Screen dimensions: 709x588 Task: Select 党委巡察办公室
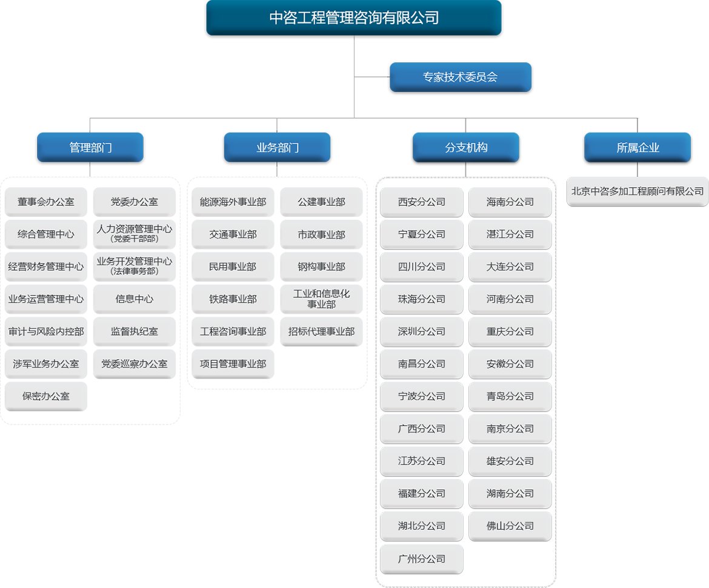point(135,364)
